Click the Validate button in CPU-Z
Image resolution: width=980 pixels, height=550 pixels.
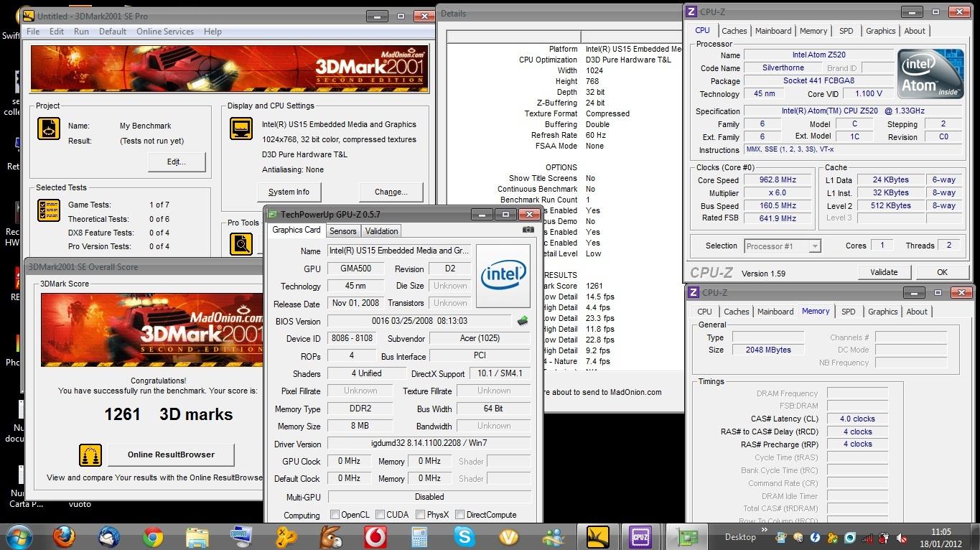[x=884, y=272]
